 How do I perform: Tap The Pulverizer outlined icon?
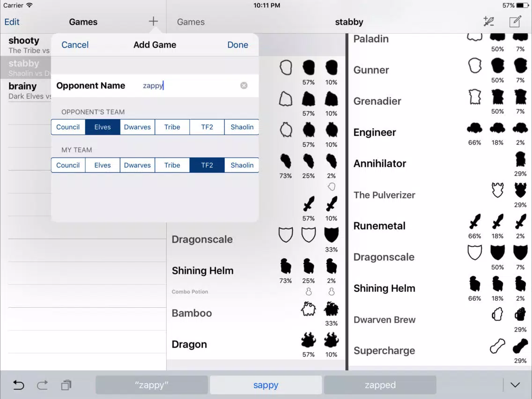click(497, 190)
